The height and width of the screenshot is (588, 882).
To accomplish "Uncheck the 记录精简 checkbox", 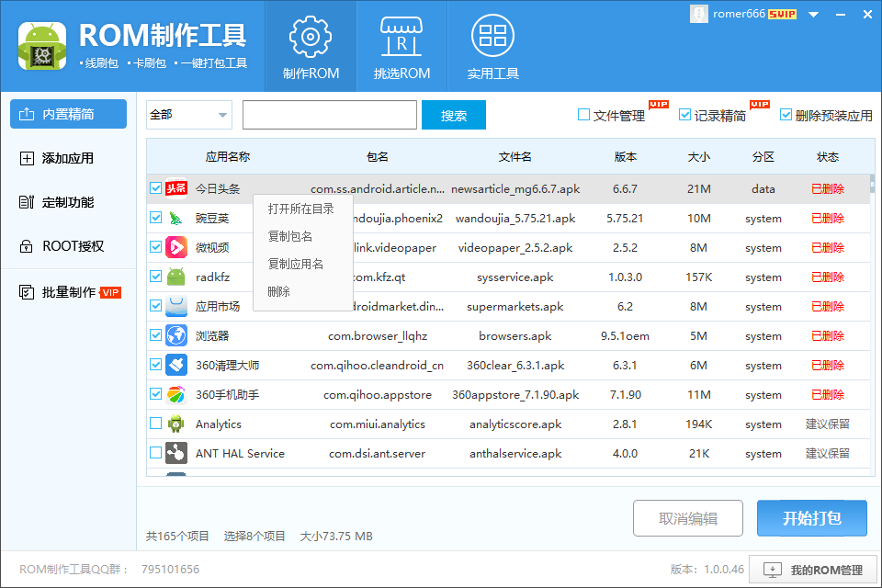I will (x=684, y=115).
